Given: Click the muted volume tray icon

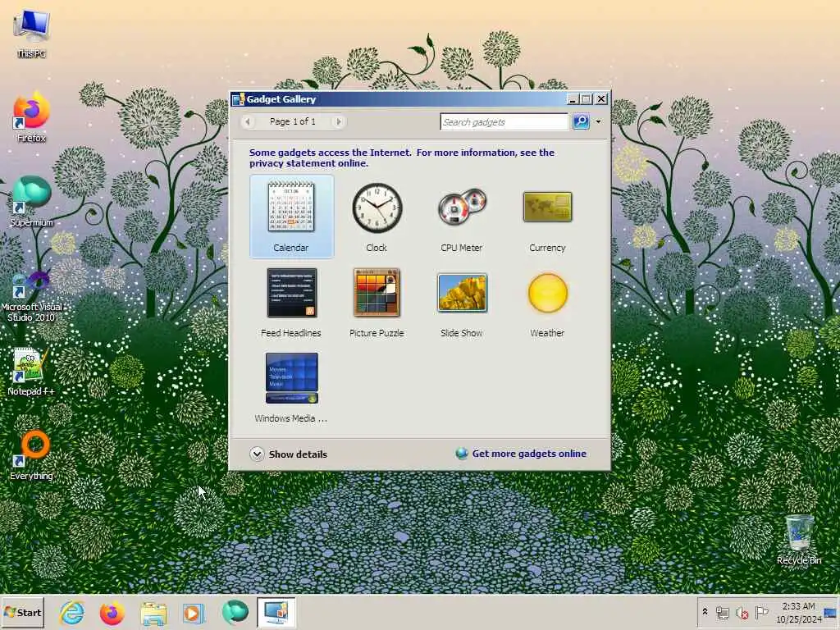Looking at the screenshot, I should (x=742, y=612).
